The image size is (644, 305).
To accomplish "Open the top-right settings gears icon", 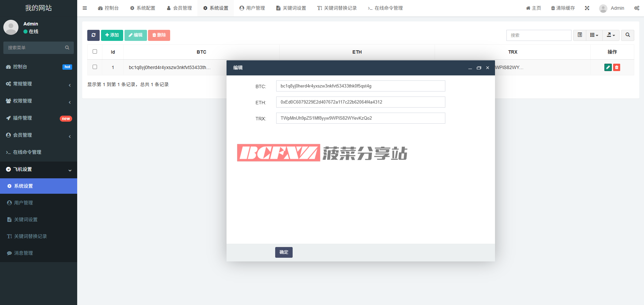I will pyautogui.click(x=637, y=8).
